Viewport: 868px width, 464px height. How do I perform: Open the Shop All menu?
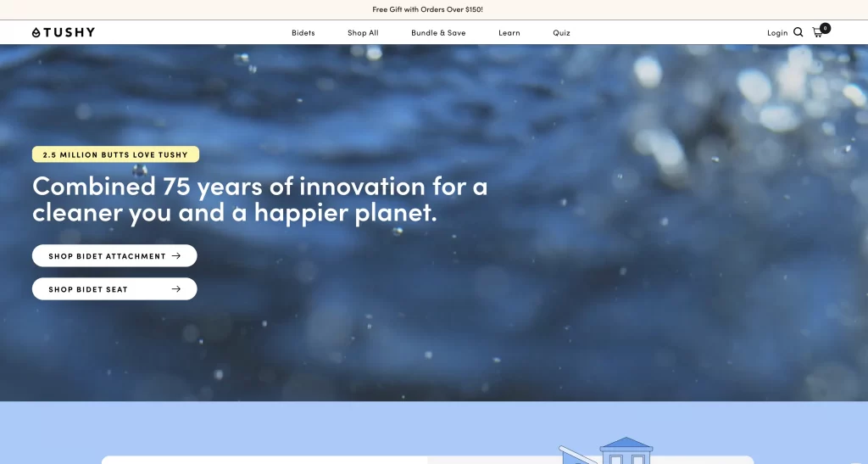[x=363, y=33]
